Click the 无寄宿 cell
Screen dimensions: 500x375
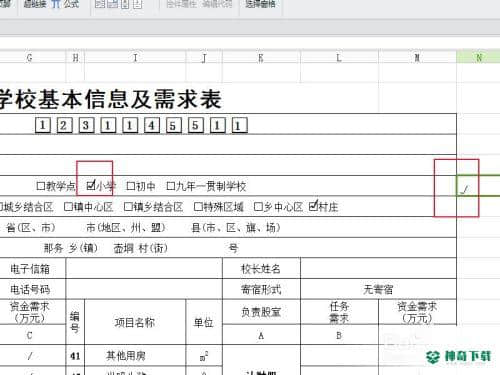pyautogui.click(x=378, y=289)
